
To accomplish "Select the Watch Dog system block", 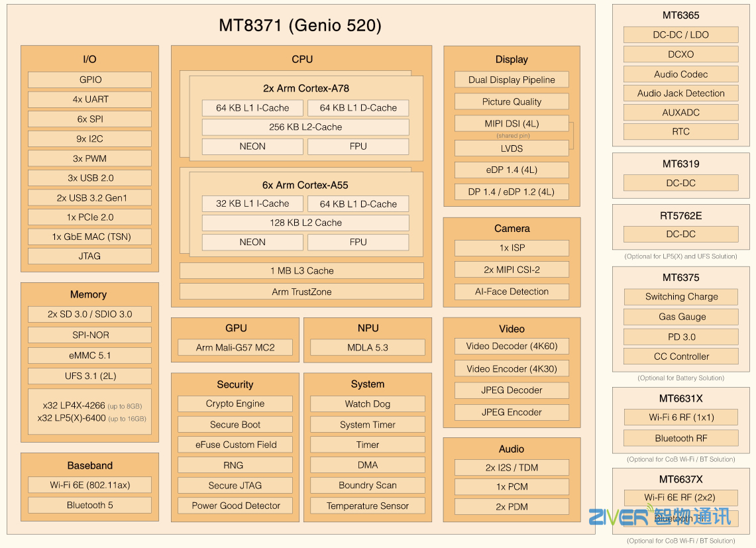I will click(x=367, y=404).
